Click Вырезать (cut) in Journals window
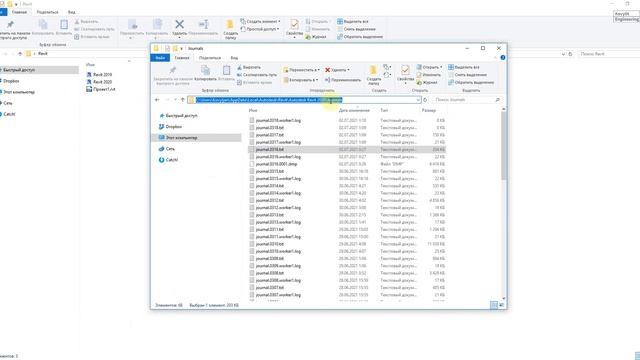Viewport: 640px width, 360px height. point(249,67)
